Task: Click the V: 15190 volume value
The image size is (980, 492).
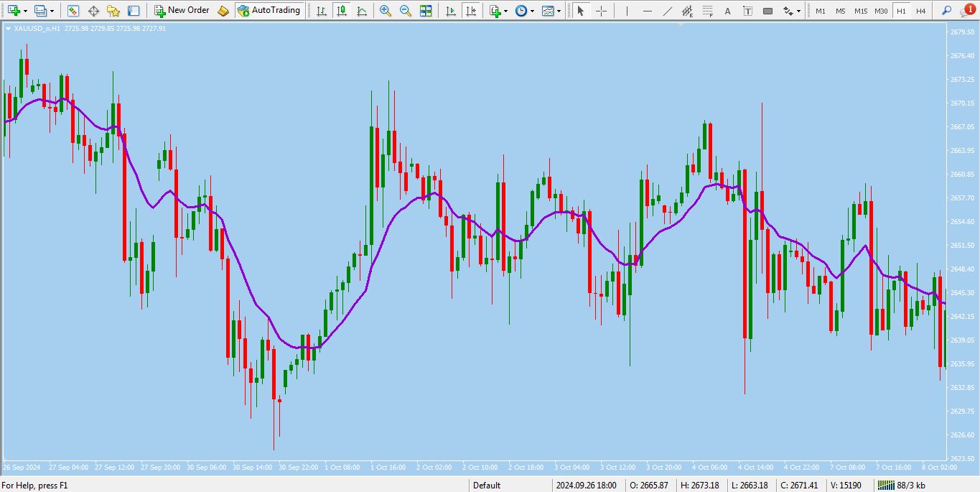Action: pos(846,486)
